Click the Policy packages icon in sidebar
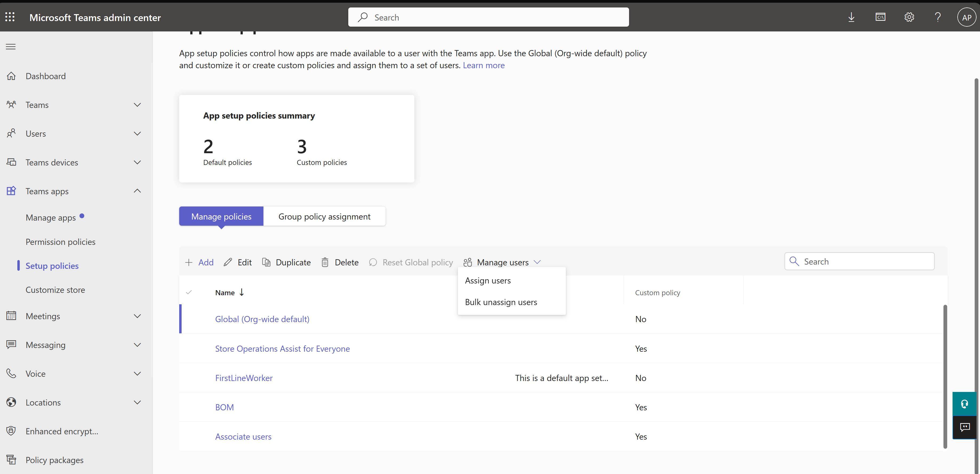Image resolution: width=980 pixels, height=474 pixels. pos(11,460)
